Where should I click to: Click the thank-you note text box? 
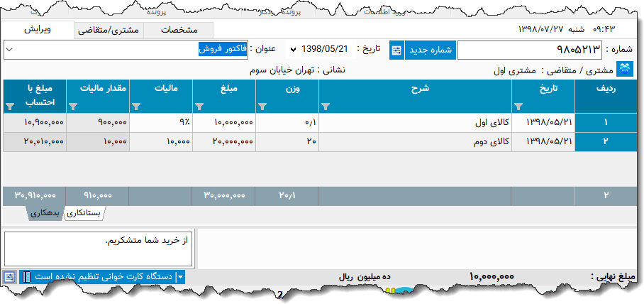[x=99, y=249]
